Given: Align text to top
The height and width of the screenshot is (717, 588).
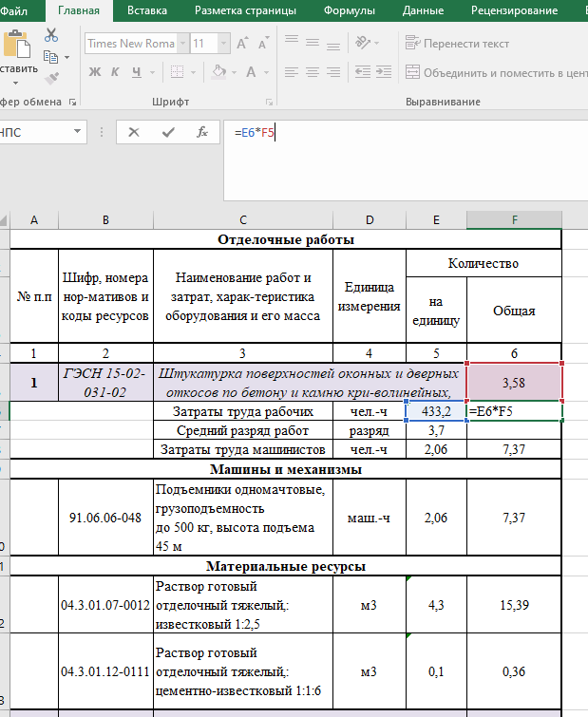Looking at the screenshot, I should click(292, 40).
